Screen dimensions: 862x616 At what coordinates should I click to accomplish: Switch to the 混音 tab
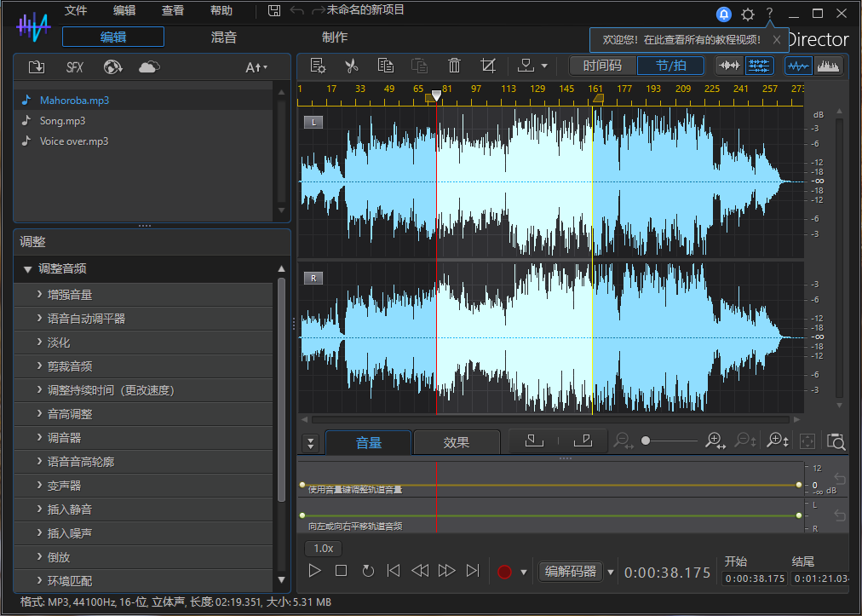click(x=224, y=37)
